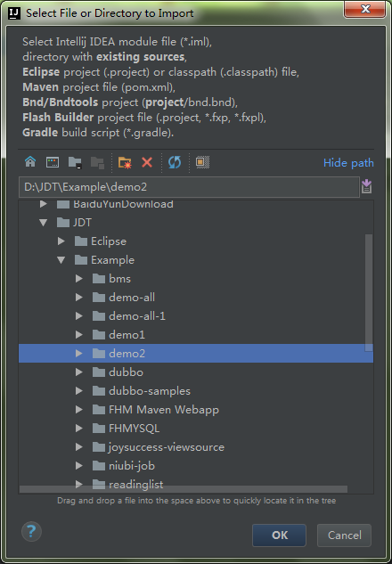Click the folder icon beside FHMYSQL
This screenshot has width=392, height=564.
coord(99,428)
